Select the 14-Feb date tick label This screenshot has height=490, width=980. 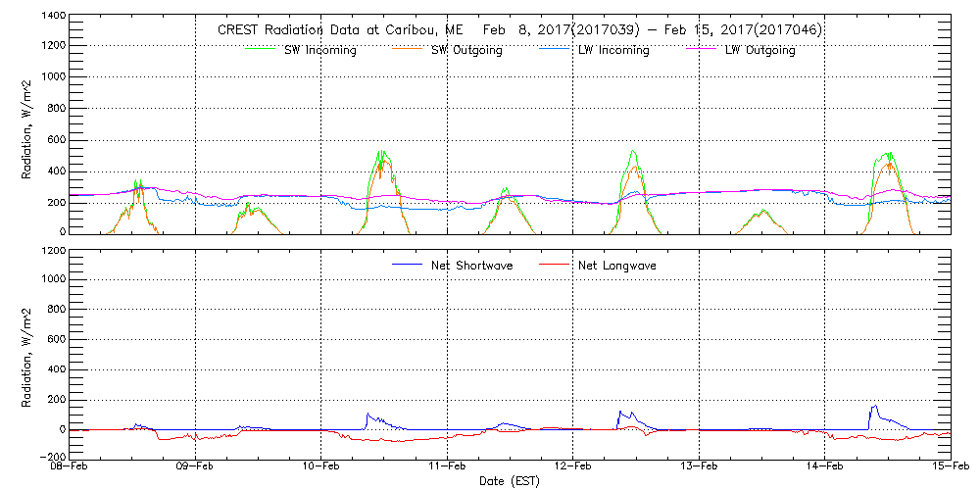825,467
